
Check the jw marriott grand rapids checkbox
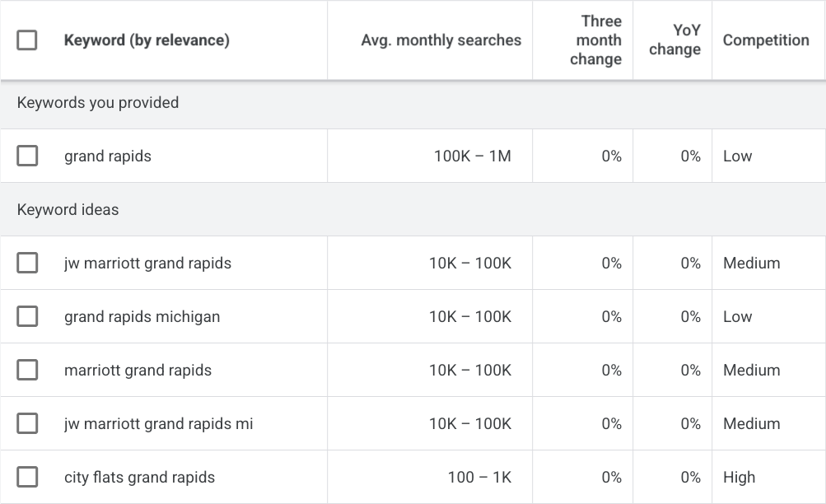tap(27, 263)
